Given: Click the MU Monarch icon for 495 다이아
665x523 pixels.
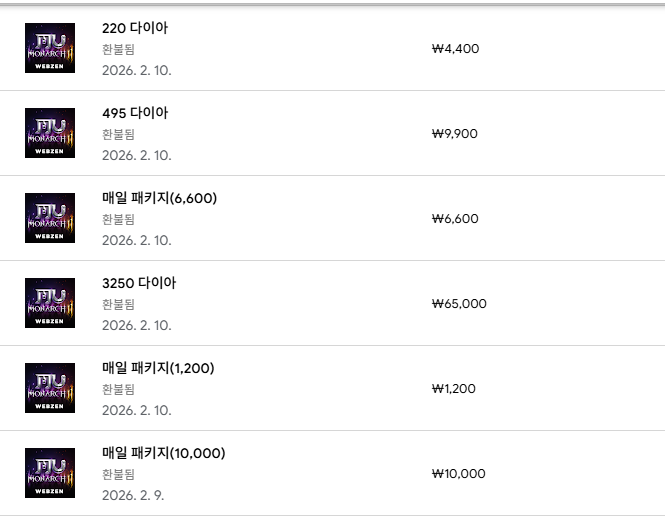Looking at the screenshot, I should (x=50, y=133).
